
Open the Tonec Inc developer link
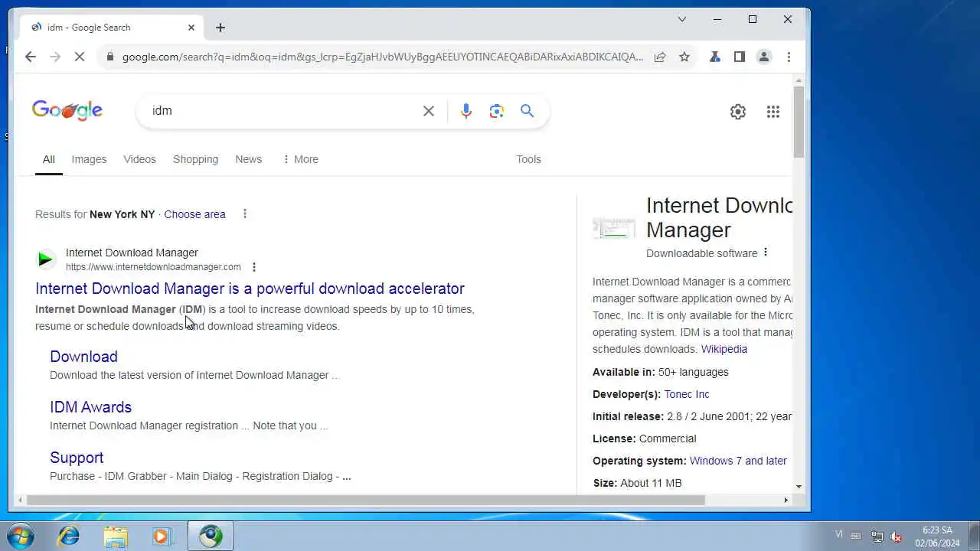(687, 394)
